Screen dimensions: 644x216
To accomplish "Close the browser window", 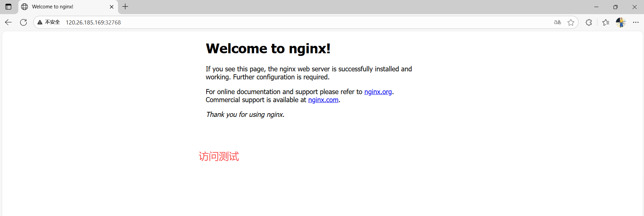I will pyautogui.click(x=635, y=7).
